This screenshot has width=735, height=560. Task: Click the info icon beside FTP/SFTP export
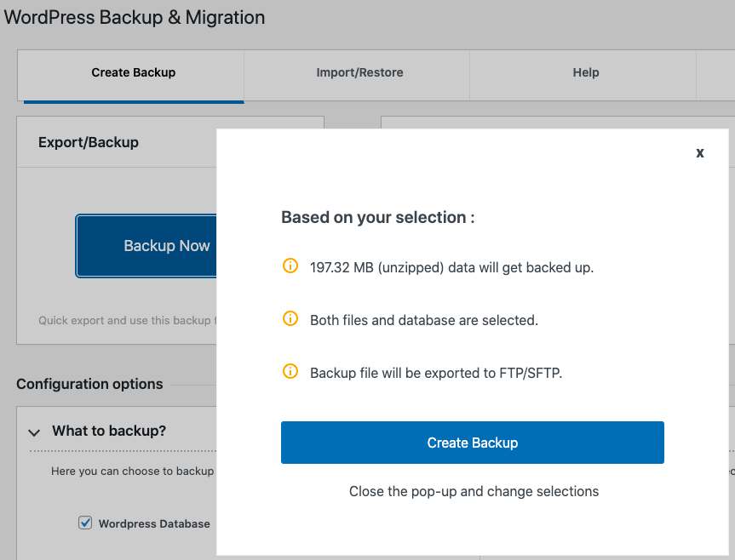(x=290, y=372)
